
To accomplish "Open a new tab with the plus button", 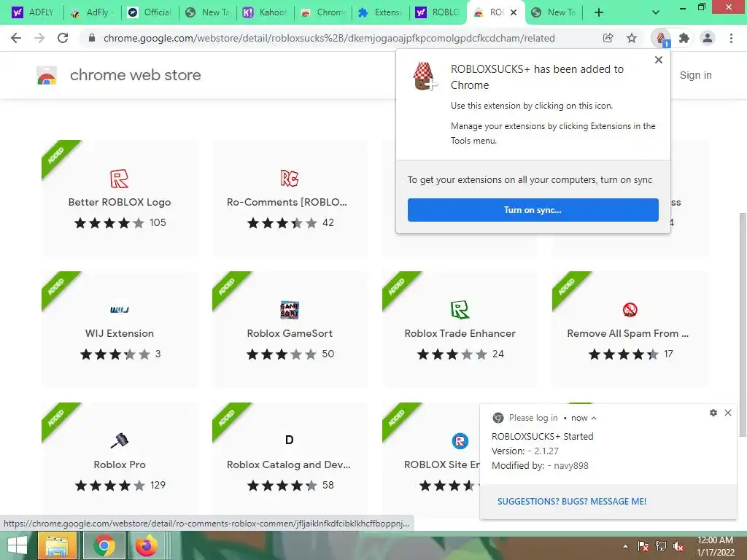I will [x=599, y=12].
